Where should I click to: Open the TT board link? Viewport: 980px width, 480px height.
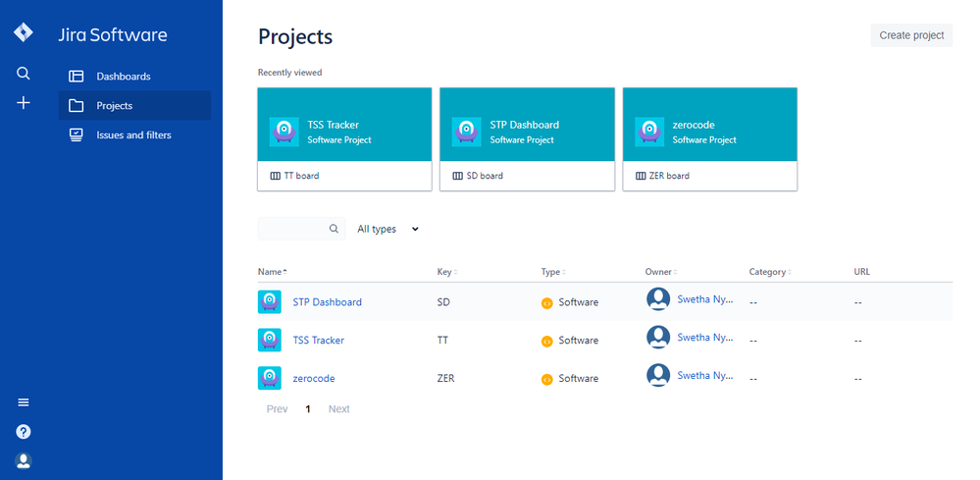301,177
